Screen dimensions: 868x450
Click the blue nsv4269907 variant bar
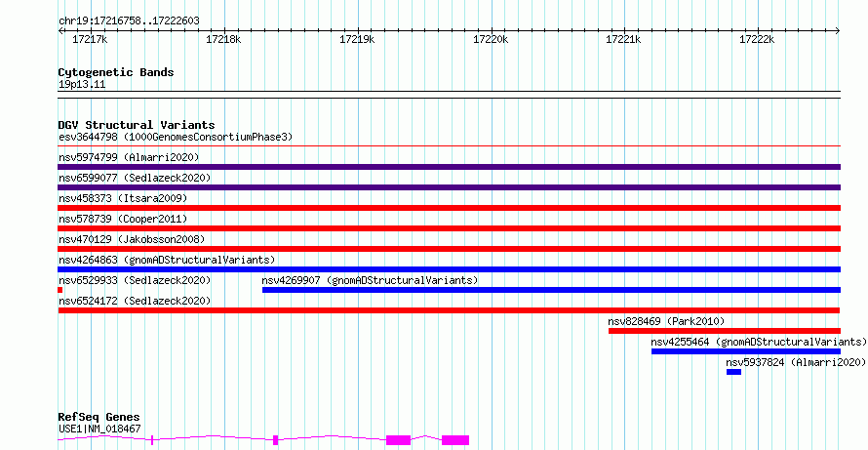(551, 290)
